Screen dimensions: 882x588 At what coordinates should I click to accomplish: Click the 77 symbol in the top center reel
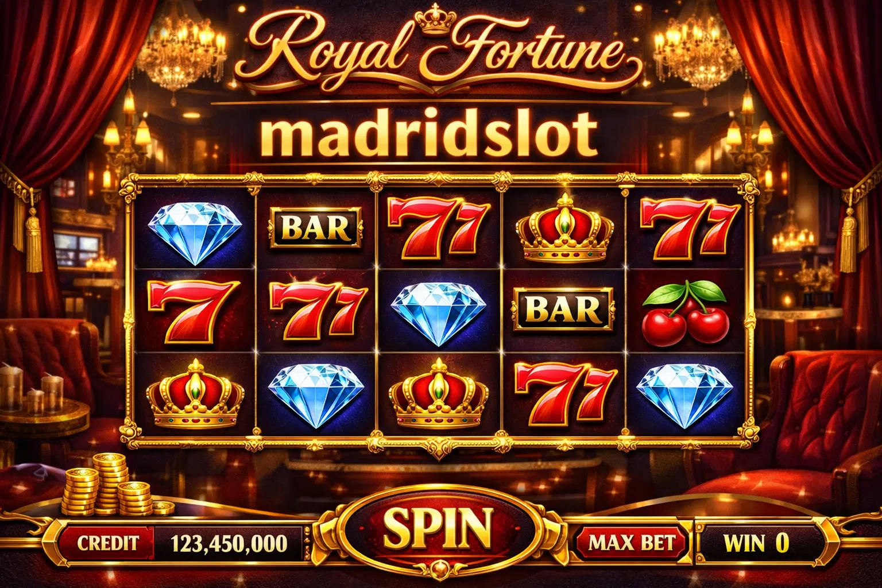click(439, 227)
